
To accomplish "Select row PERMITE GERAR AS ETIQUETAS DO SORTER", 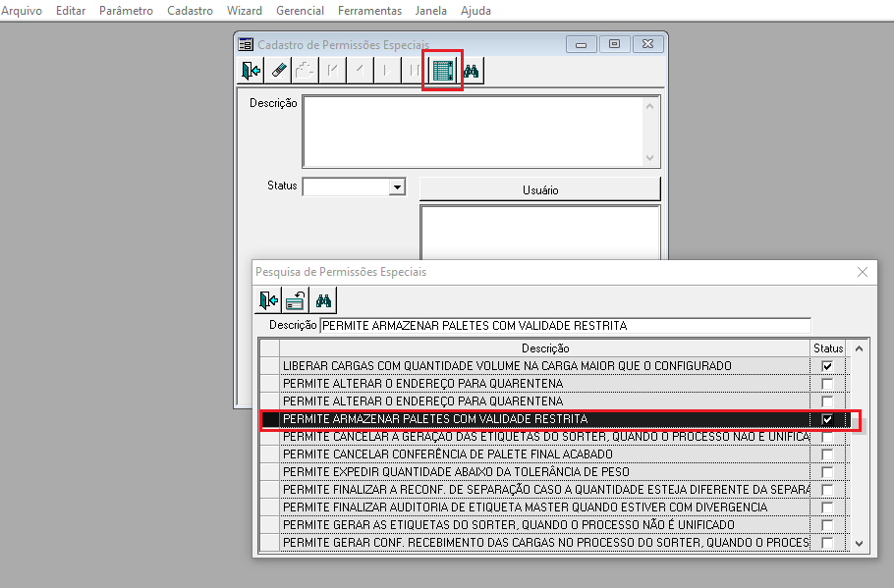I will pos(544,525).
